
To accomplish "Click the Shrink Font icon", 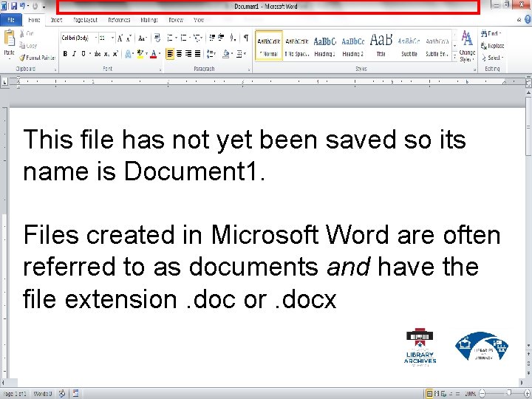I will [x=129, y=38].
